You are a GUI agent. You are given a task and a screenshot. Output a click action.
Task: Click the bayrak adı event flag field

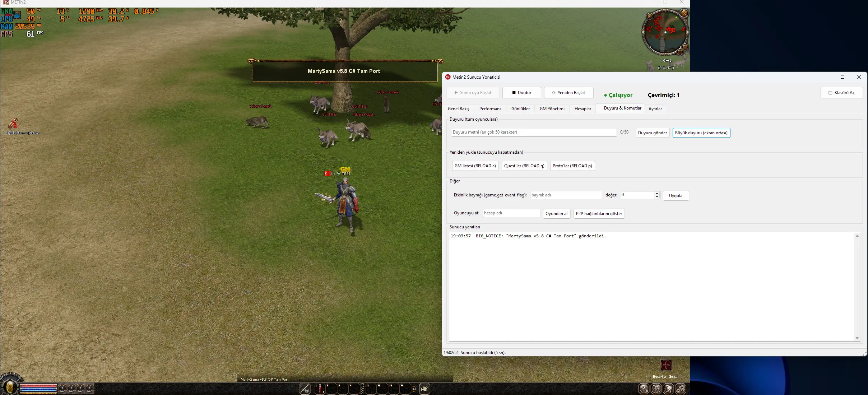tap(566, 195)
